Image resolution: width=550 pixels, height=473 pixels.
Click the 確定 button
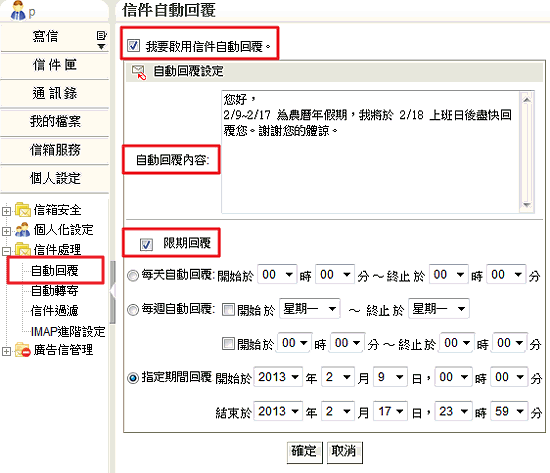point(304,452)
